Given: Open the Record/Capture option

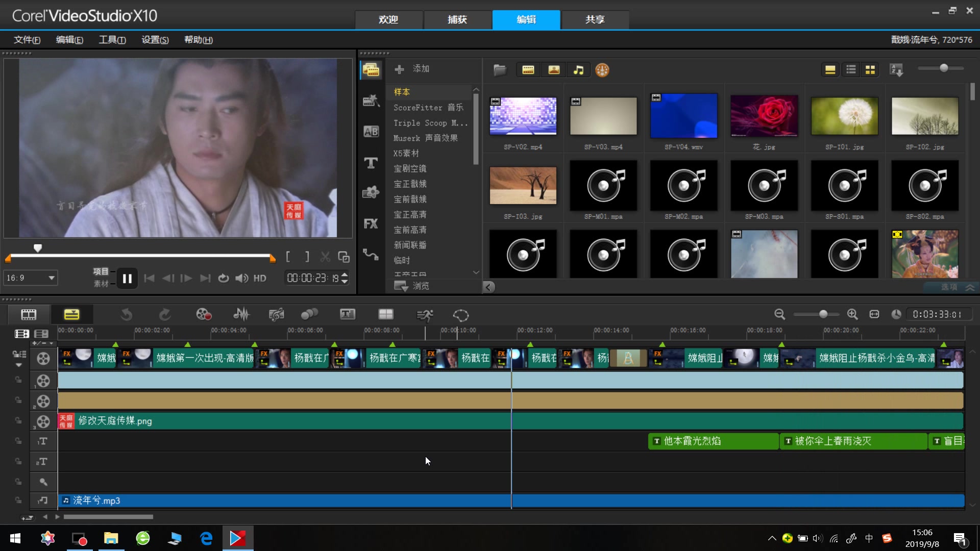Looking at the screenshot, I should [204, 315].
